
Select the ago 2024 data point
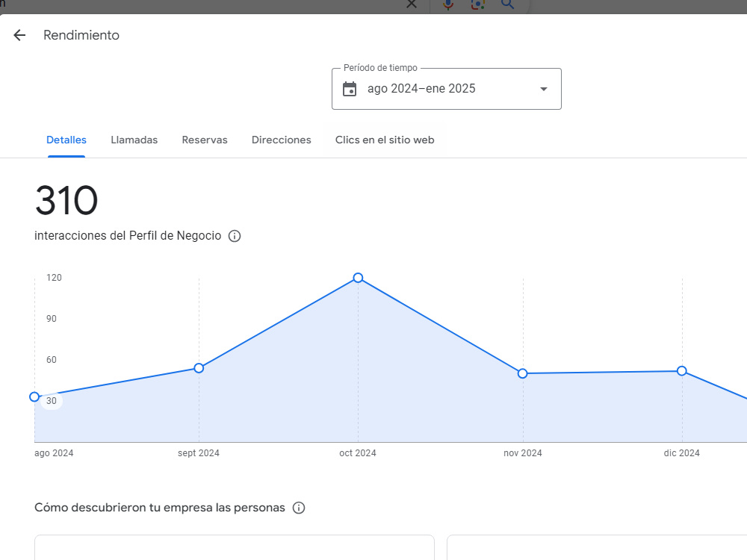(34, 396)
